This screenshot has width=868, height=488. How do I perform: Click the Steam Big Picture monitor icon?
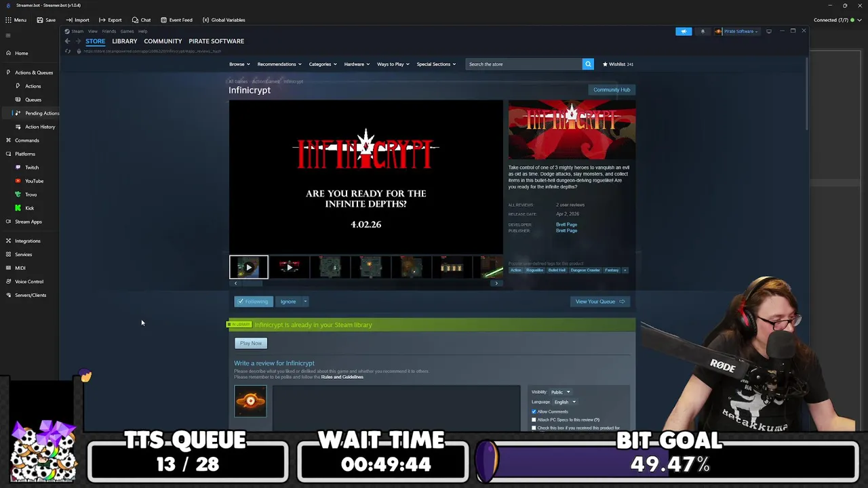[768, 31]
